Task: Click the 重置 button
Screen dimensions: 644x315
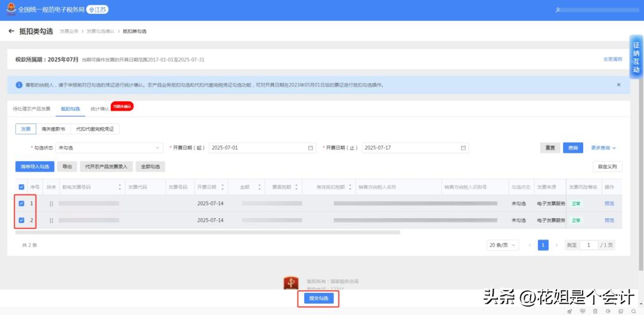Action: point(550,148)
